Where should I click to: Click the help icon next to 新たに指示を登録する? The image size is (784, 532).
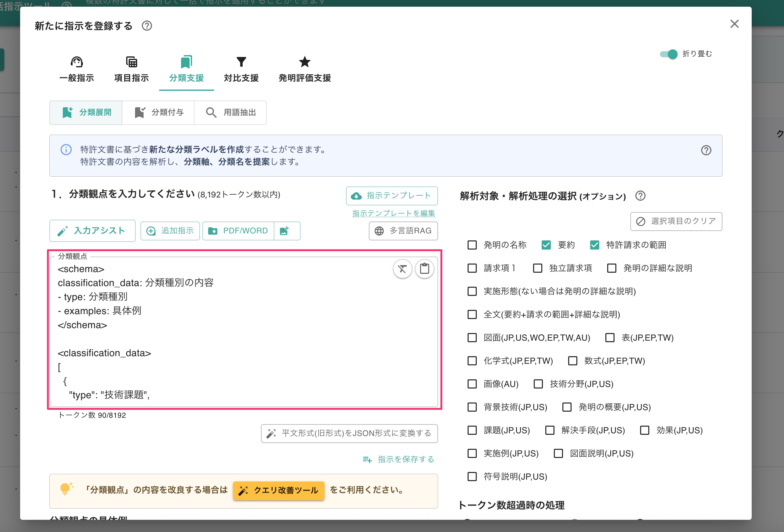tap(147, 26)
